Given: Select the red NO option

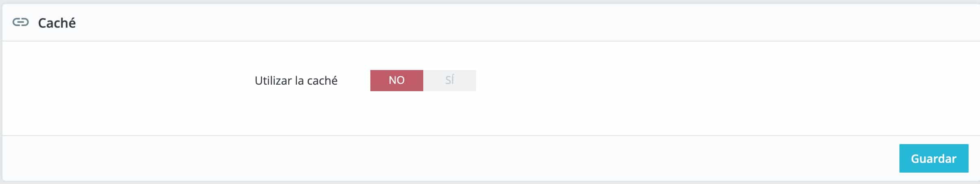Looking at the screenshot, I should tap(396, 80).
